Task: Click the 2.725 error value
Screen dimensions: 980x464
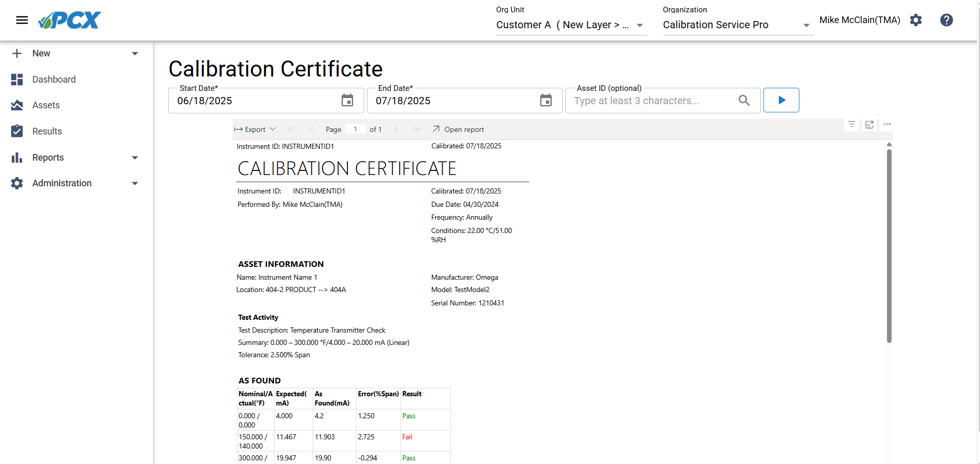Action: tap(366, 437)
